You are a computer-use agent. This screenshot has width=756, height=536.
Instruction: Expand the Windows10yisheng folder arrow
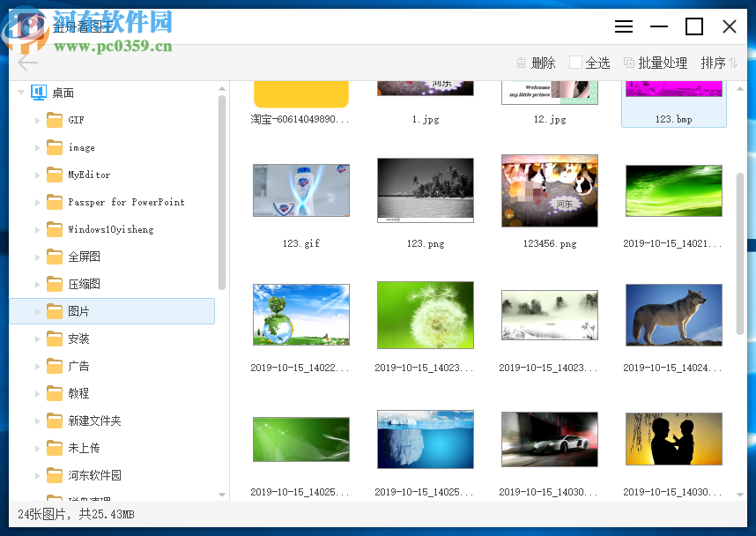coord(37,229)
